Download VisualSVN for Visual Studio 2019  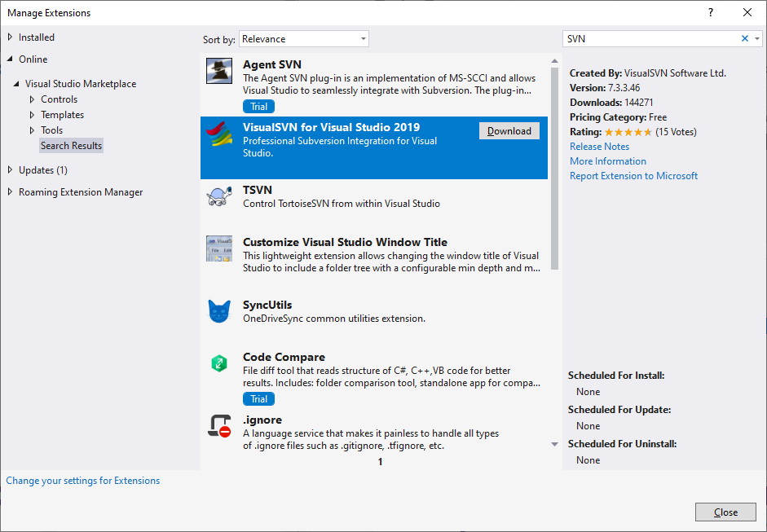coord(509,131)
